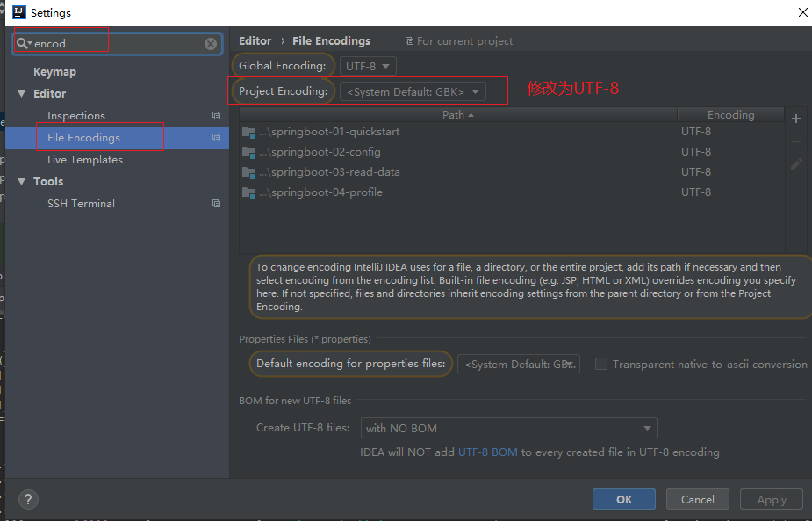Click the edit pencil icon beside table
This screenshot has width=812, height=521.
(796, 164)
